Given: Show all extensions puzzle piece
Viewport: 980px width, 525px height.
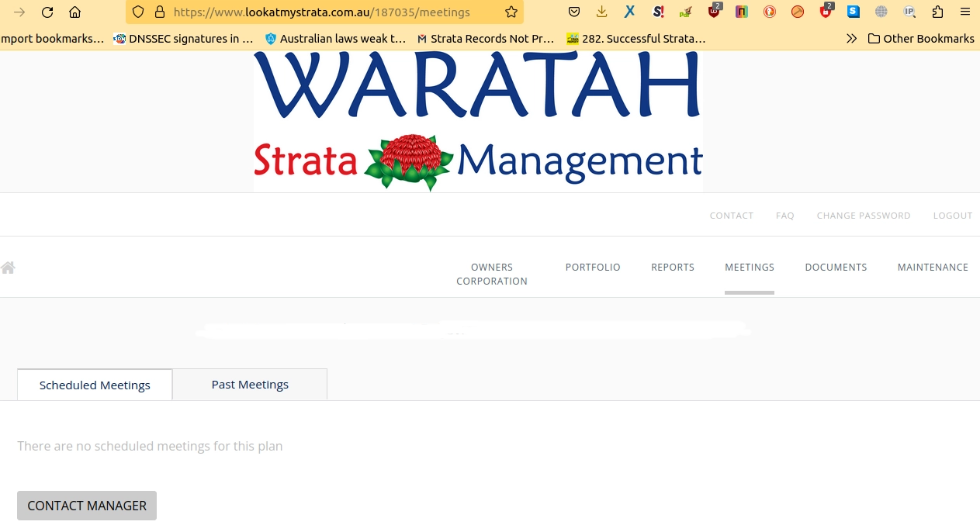Looking at the screenshot, I should coord(937,12).
